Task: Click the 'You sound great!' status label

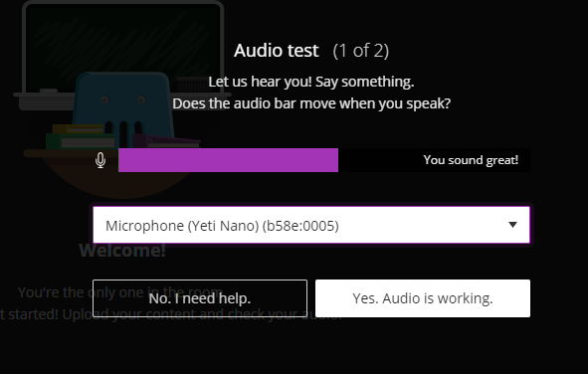Action: point(471,160)
